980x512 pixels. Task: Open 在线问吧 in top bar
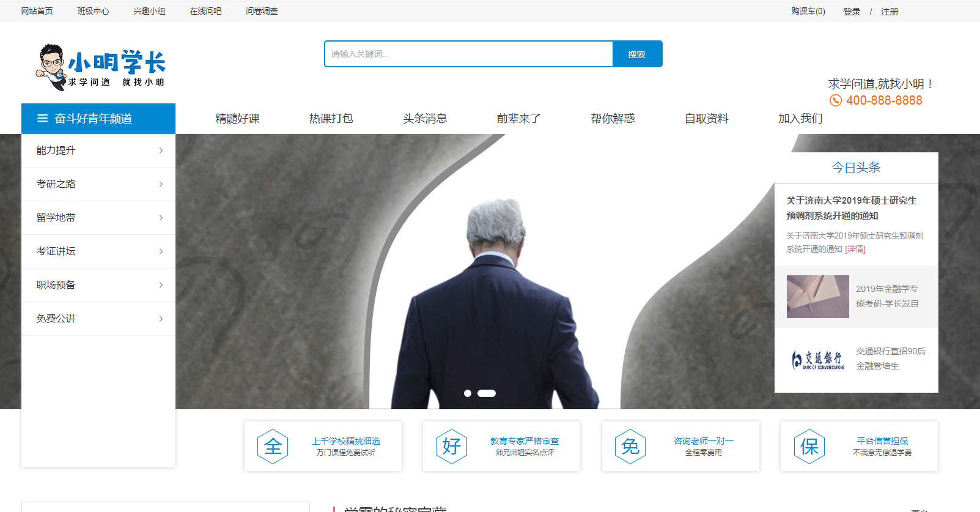(206, 11)
